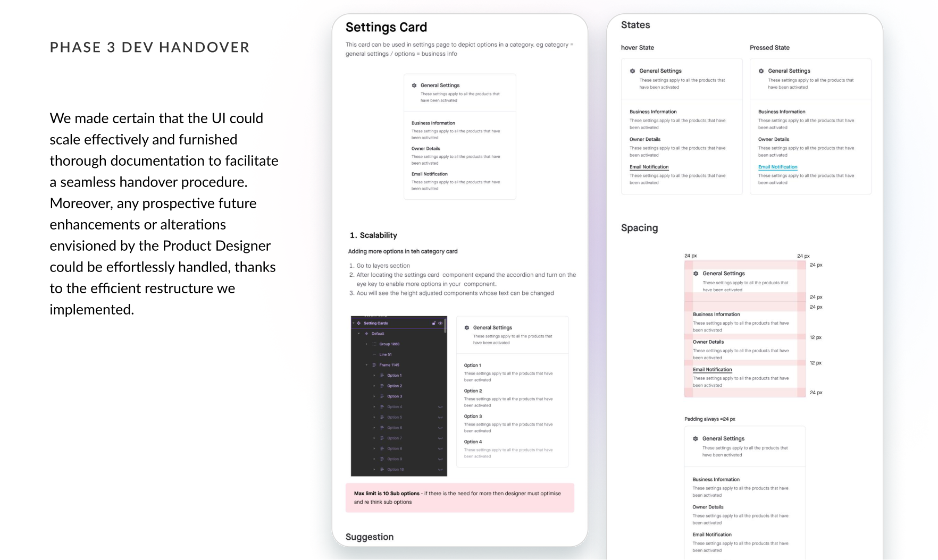938x560 pixels.
Task: Click the 'PHASE 3 DEV HANDOVER' title
Action: pos(149,47)
